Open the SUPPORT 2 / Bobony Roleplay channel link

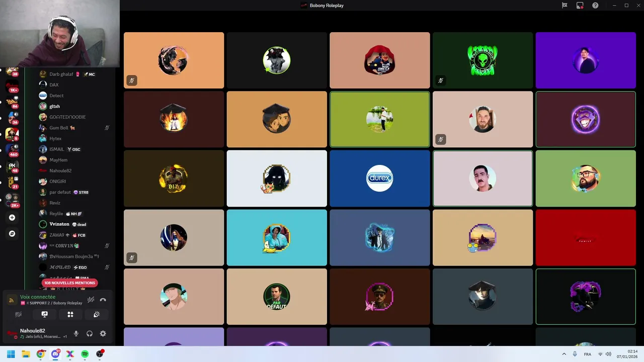click(x=53, y=303)
